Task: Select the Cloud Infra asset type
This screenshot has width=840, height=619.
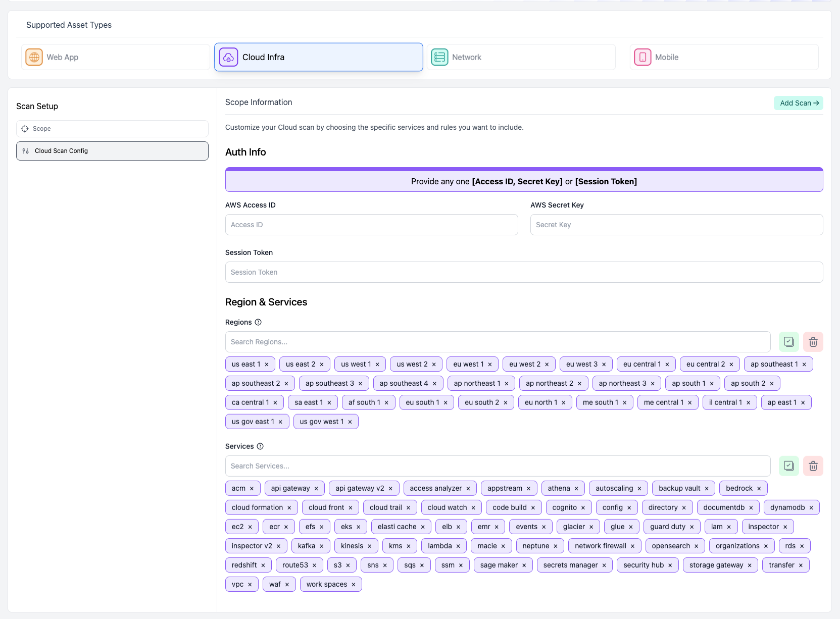Action: 318,57
